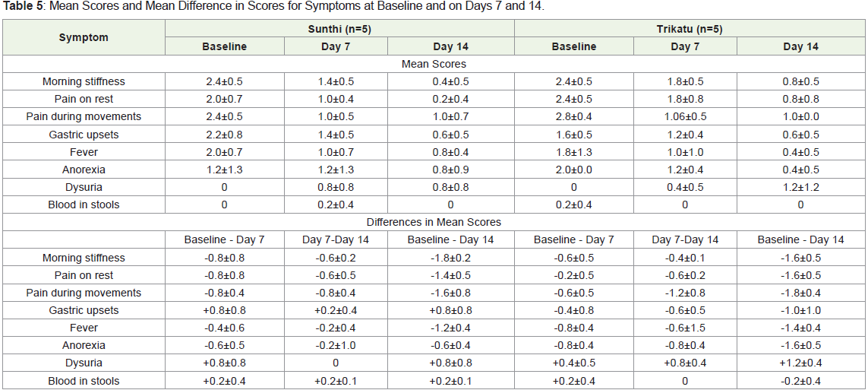Click the Mean Scores section row
868x390 pixels.
pyautogui.click(x=434, y=64)
